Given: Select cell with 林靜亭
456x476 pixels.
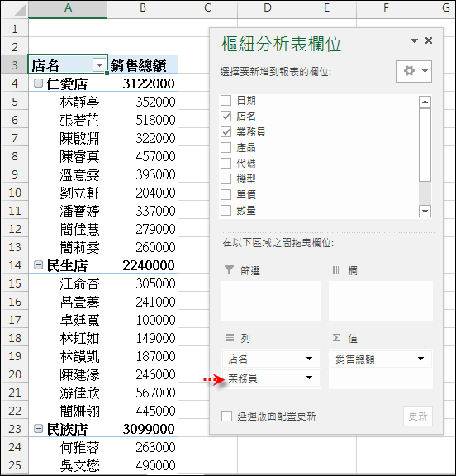Looking at the screenshot, I should click(68, 102).
